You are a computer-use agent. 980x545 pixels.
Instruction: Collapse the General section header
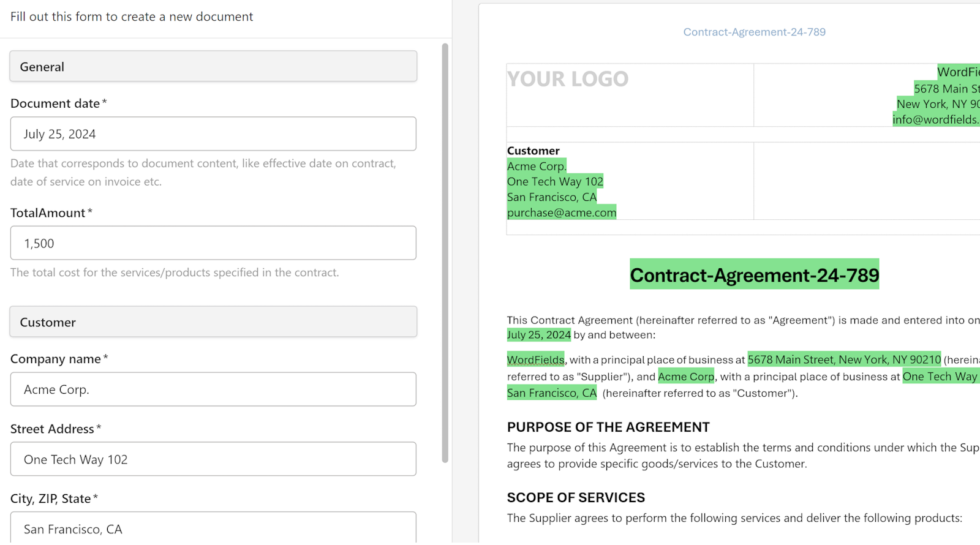213,66
